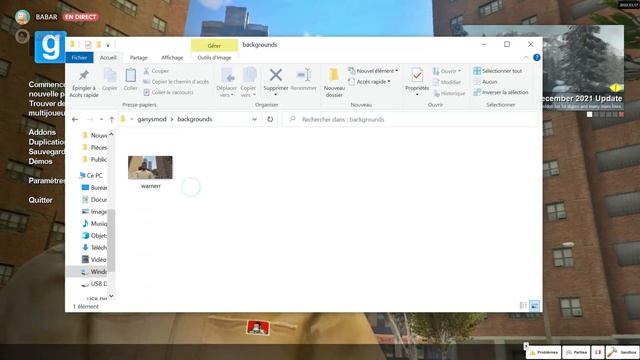The image size is (640, 360).
Task: Open the Déplacer vers dropdown
Action: (x=227, y=92)
